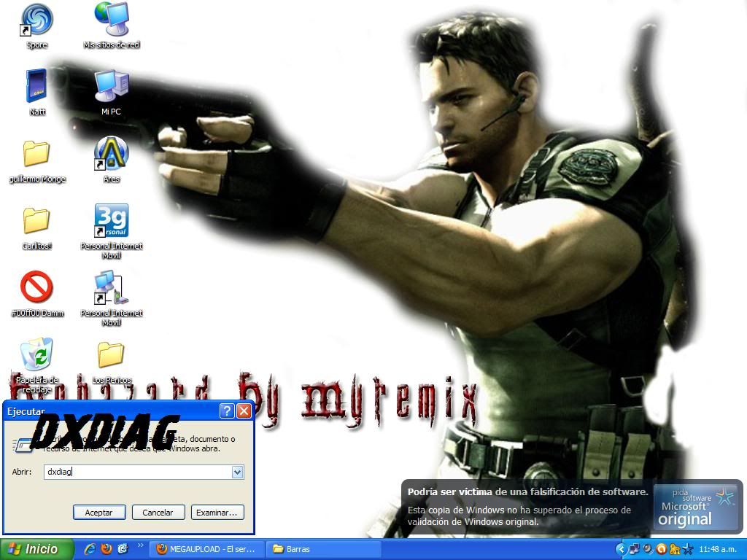The image size is (747, 560).
Task: Open the Inicio start menu
Action: pos(36,549)
